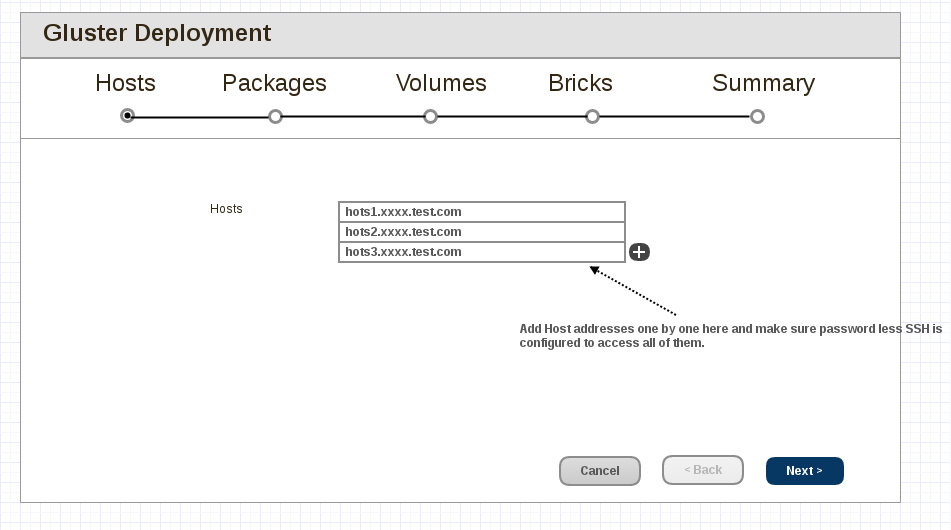Go to the Volumes wizard step label

pos(441,84)
